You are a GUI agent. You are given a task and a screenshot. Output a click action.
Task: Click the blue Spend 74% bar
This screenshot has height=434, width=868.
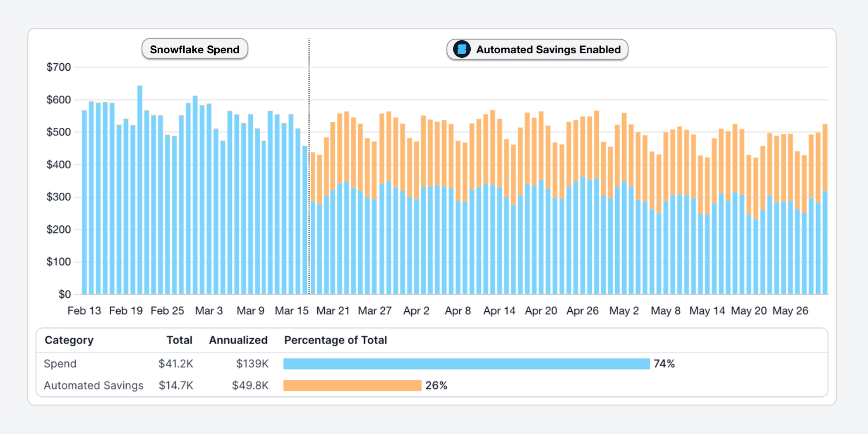point(466,364)
